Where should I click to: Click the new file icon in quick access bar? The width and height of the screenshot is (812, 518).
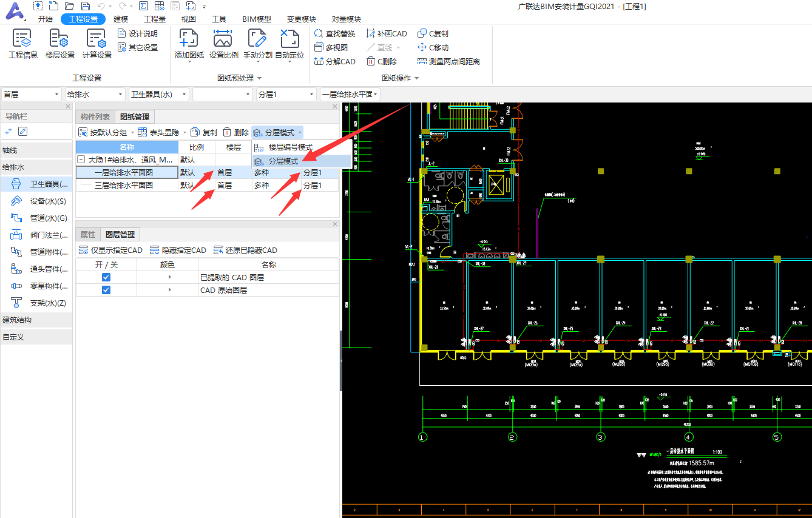pyautogui.click(x=54, y=6)
